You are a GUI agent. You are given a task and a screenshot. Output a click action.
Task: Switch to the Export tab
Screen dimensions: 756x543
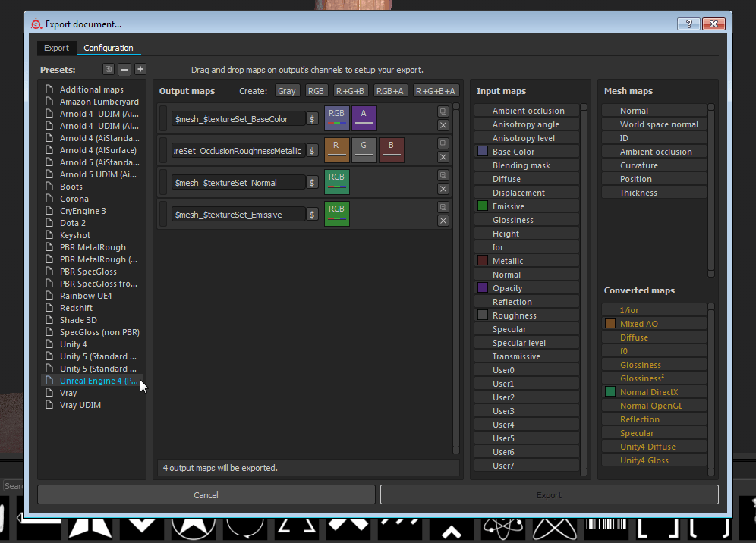point(56,48)
